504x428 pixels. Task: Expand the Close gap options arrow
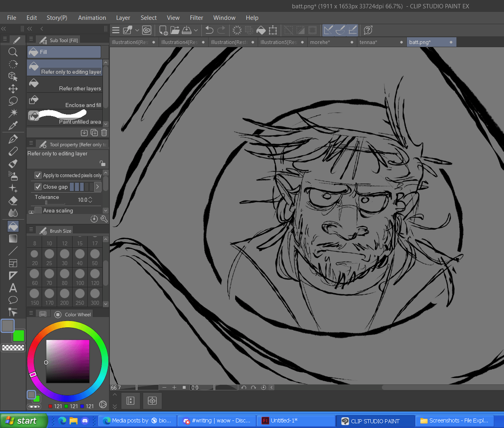click(x=98, y=187)
